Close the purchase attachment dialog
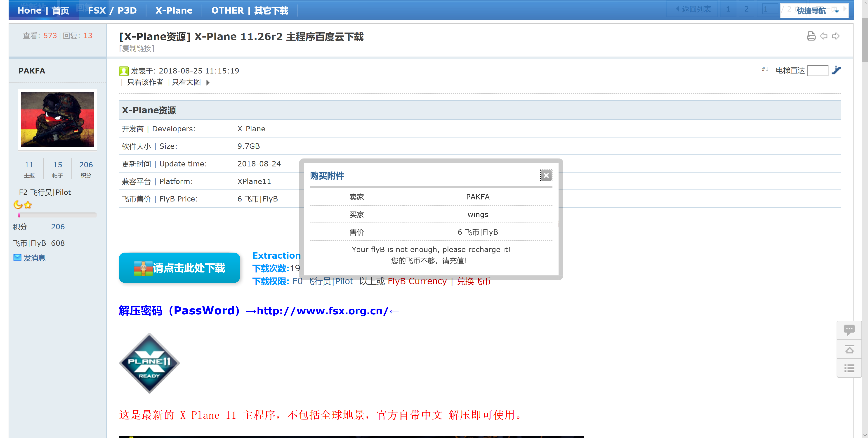The height and width of the screenshot is (438, 868). pyautogui.click(x=546, y=175)
